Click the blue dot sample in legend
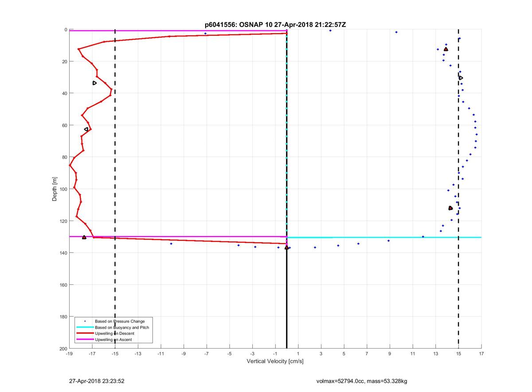The image size is (532, 392). tap(85, 321)
